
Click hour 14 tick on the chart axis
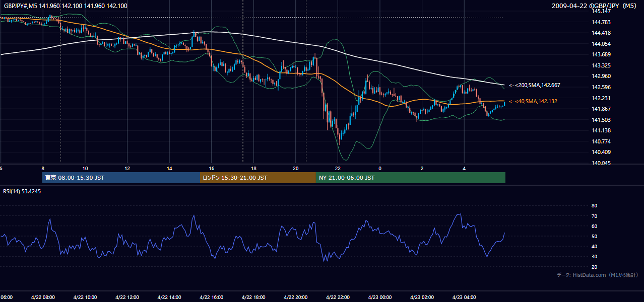(170, 168)
